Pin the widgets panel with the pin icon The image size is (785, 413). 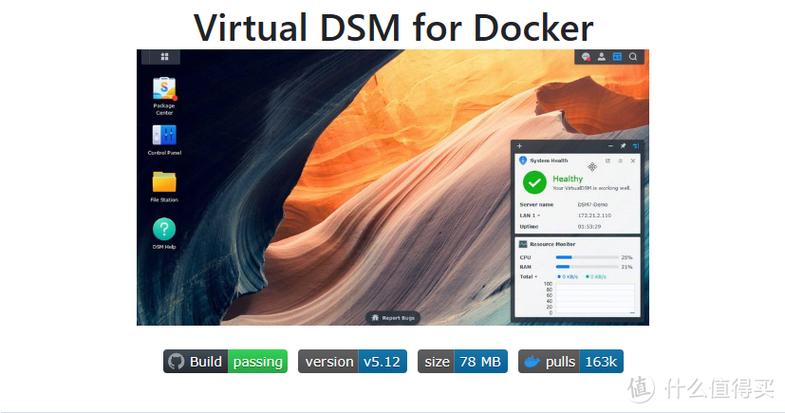[623, 146]
